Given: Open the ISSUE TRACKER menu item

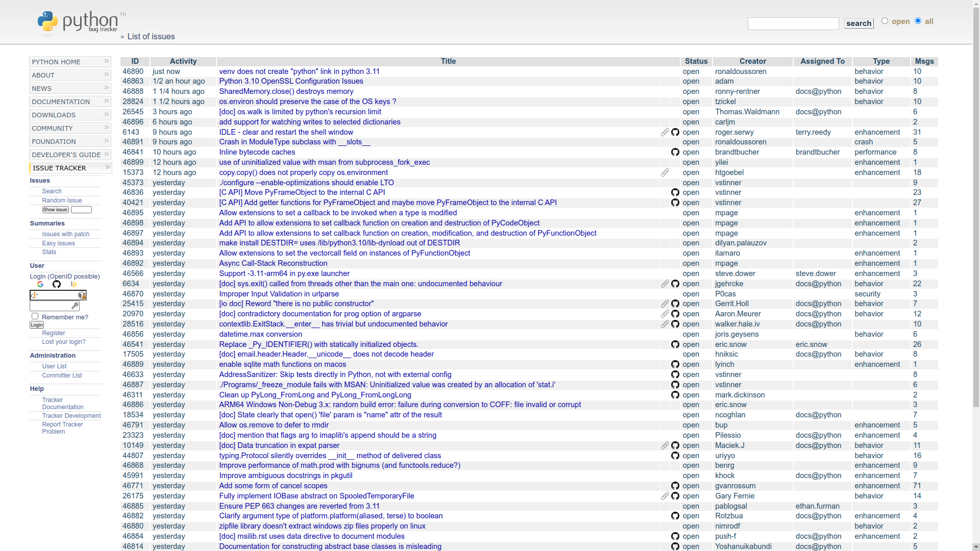Looking at the screenshot, I should (x=70, y=168).
